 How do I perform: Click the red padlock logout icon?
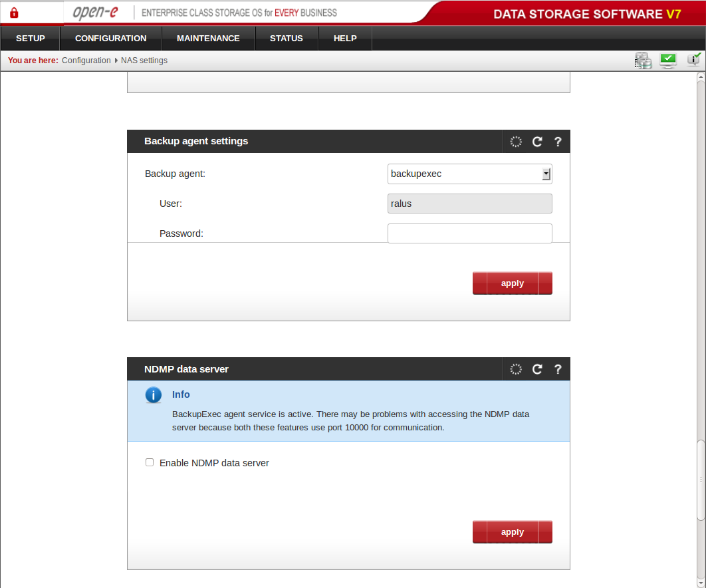(x=14, y=13)
